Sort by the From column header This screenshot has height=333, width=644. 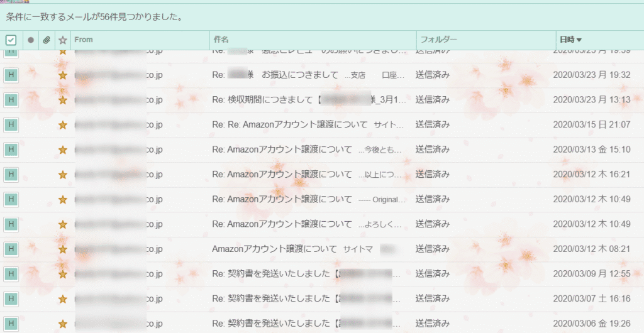pos(83,40)
